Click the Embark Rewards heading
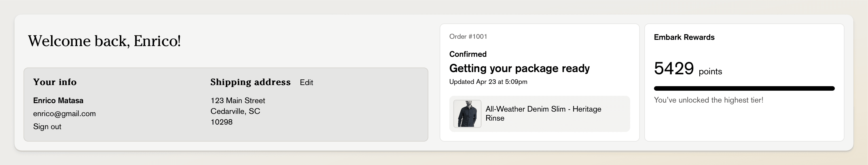This screenshot has width=868, height=165. tap(684, 37)
